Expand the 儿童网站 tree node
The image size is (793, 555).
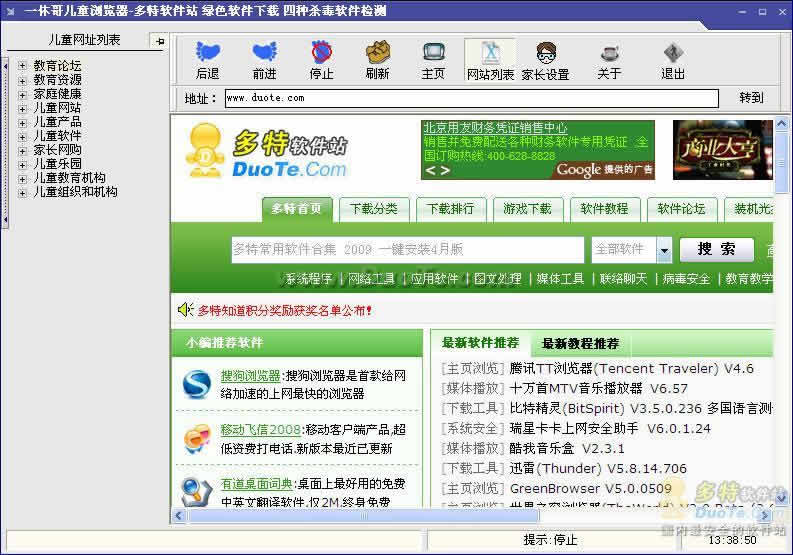click(22, 108)
